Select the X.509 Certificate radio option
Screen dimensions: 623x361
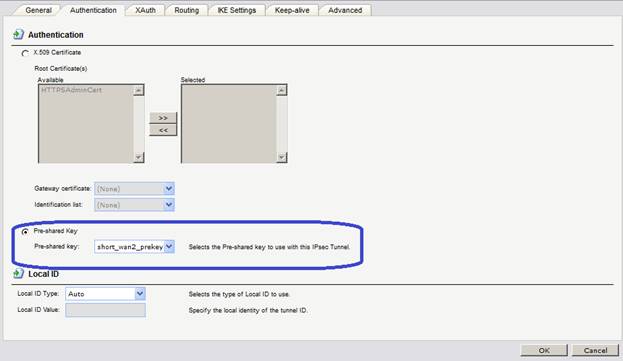25,53
